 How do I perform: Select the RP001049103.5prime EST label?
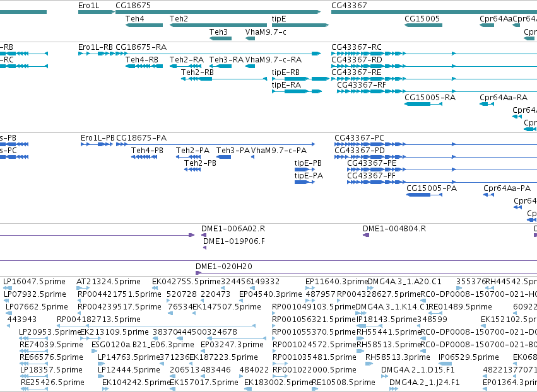click(x=314, y=306)
